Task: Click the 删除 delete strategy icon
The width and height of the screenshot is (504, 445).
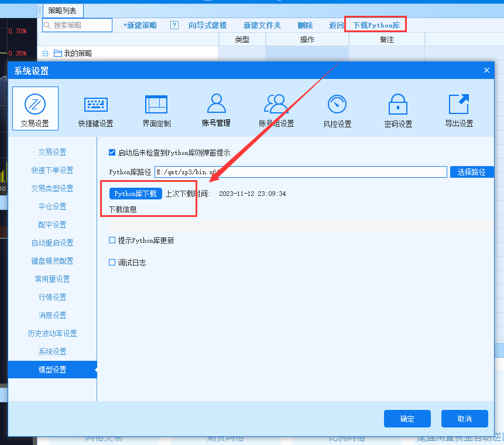Action: tap(304, 25)
